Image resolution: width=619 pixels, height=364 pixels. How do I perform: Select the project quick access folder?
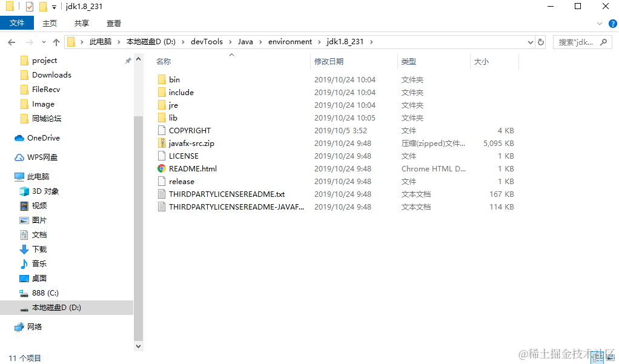point(45,61)
